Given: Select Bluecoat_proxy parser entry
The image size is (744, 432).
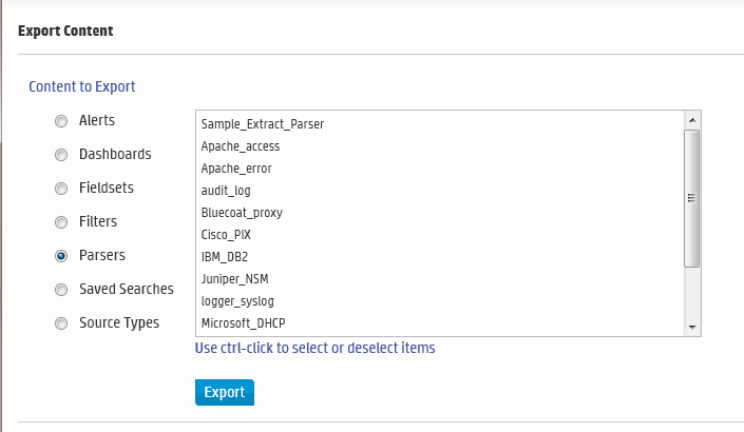Looking at the screenshot, I should tap(241, 212).
